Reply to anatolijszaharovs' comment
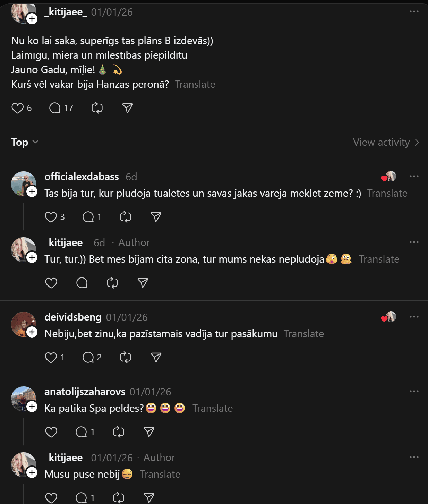Image resolution: width=428 pixels, height=504 pixels. coord(82,432)
